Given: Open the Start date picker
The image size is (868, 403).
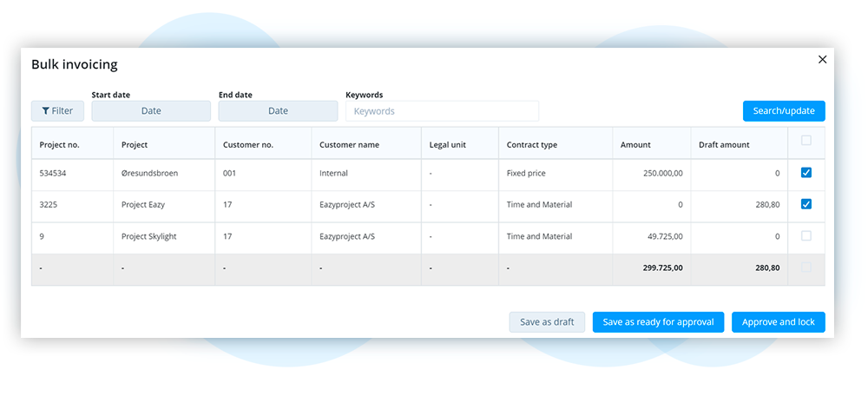Looking at the screenshot, I should point(151,110).
